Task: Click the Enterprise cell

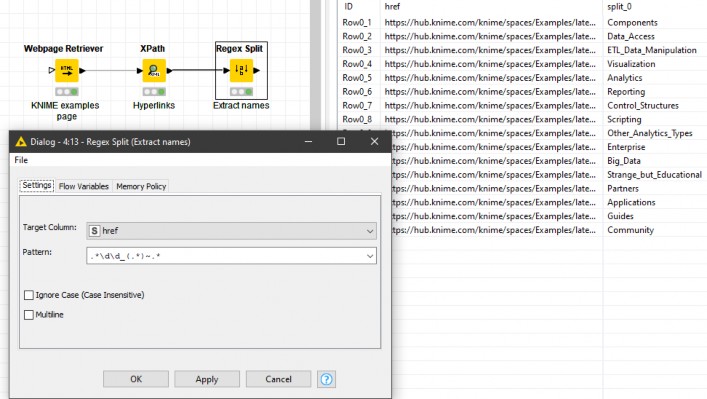Action: pyautogui.click(x=626, y=147)
